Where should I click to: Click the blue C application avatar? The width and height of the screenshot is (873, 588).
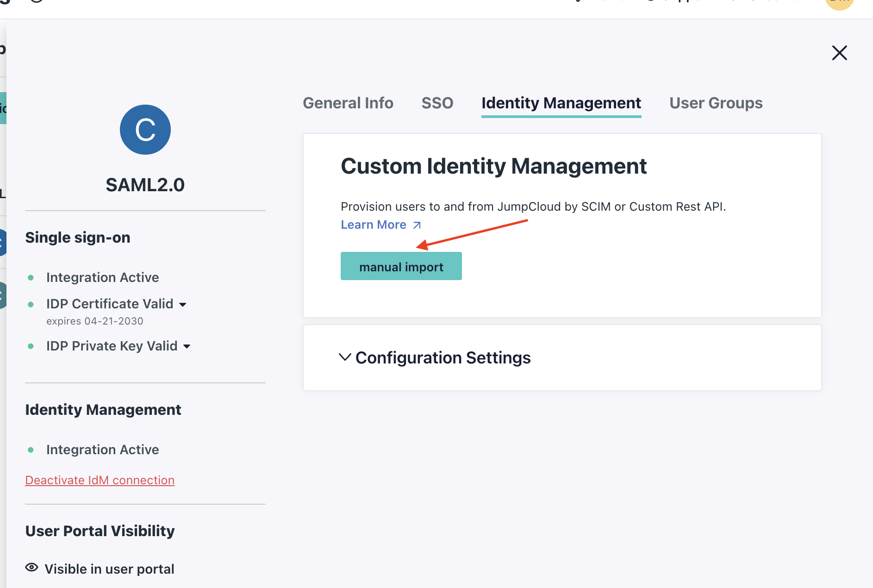(145, 130)
